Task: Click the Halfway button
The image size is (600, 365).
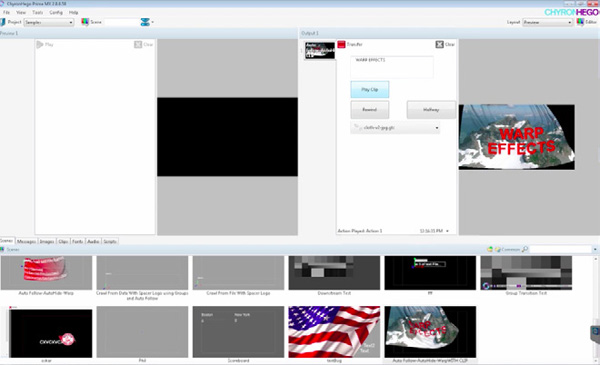Action: click(x=431, y=110)
